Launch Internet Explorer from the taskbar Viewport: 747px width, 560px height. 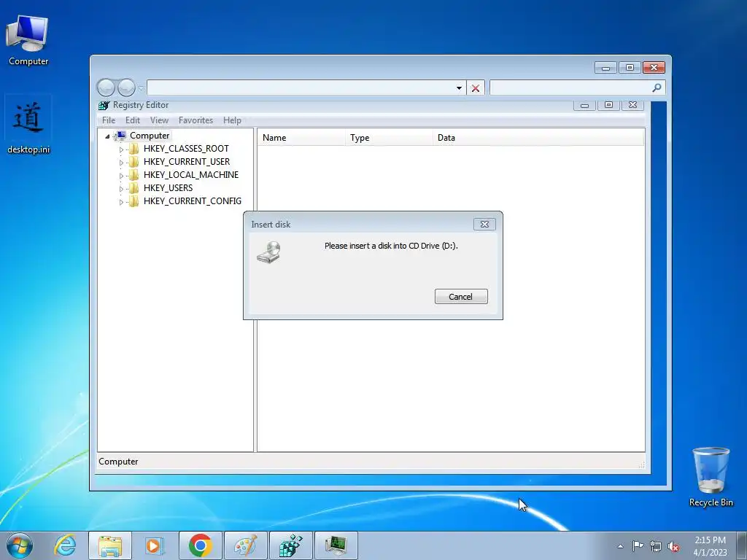click(x=65, y=545)
